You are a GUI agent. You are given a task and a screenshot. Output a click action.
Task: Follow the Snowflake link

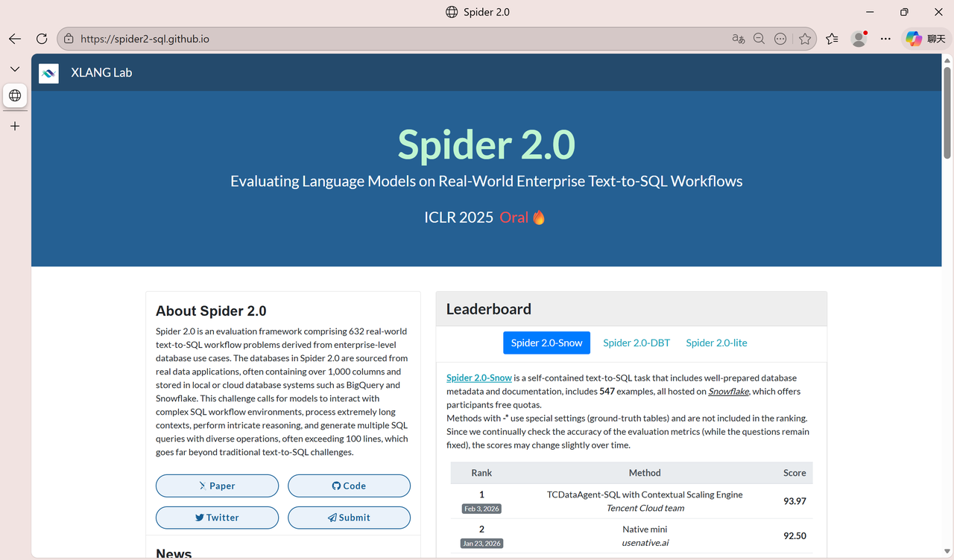[729, 392]
